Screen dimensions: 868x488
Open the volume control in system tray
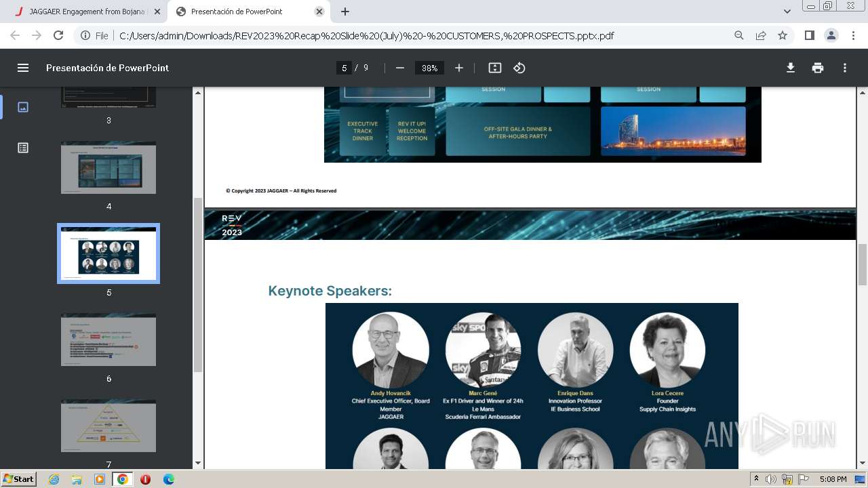[x=771, y=479]
